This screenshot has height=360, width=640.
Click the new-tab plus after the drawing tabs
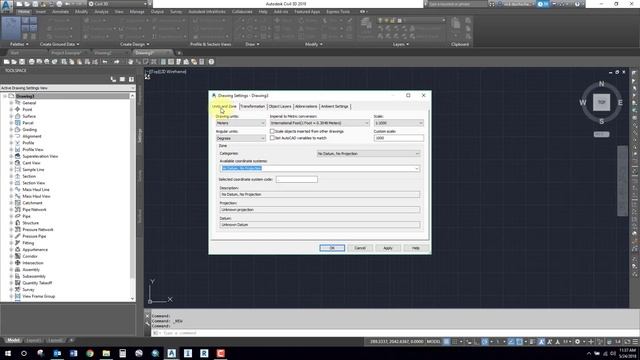coord(179,53)
